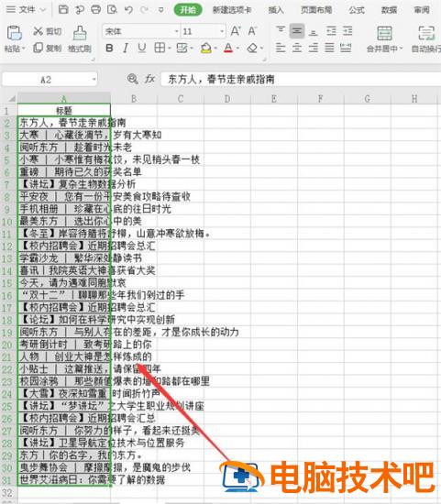
Task: Click the Merge and Center icon
Action: point(384,33)
